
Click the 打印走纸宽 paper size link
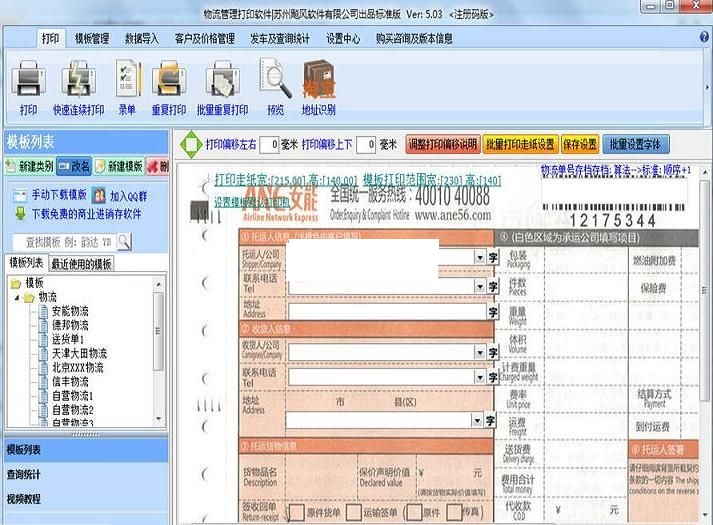(x=286, y=180)
